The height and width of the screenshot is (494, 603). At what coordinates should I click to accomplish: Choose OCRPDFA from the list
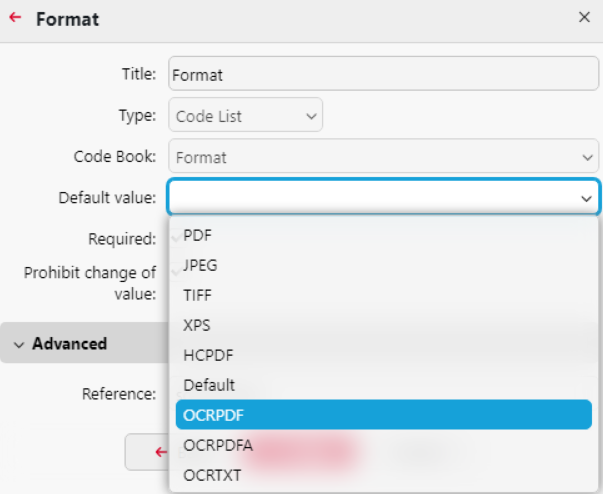(x=218, y=445)
